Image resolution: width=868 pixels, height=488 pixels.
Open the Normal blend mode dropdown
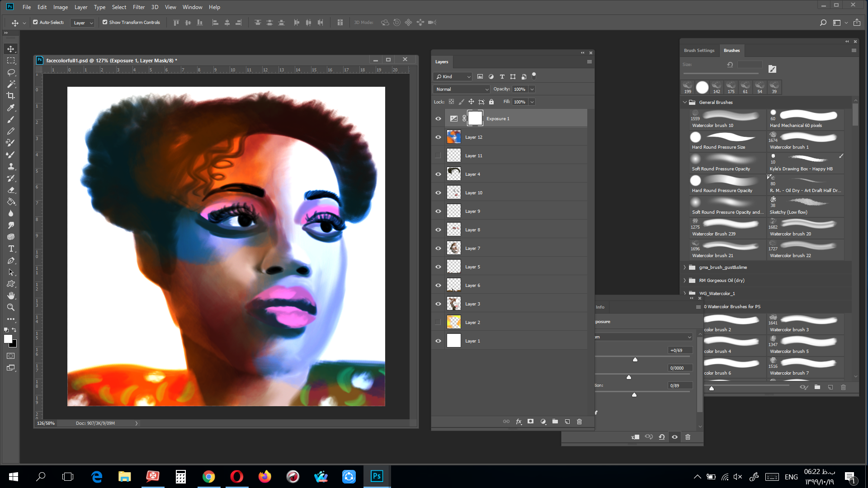click(462, 89)
